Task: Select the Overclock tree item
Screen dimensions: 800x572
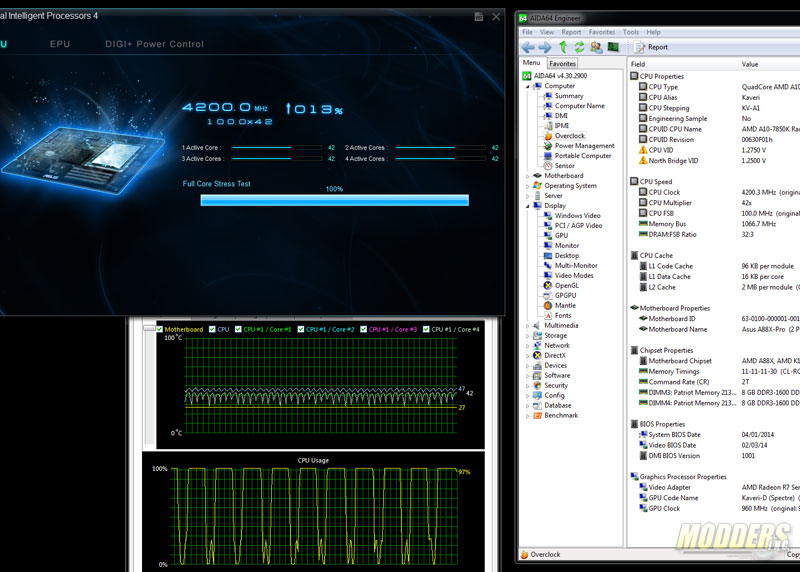Action: 569,136
